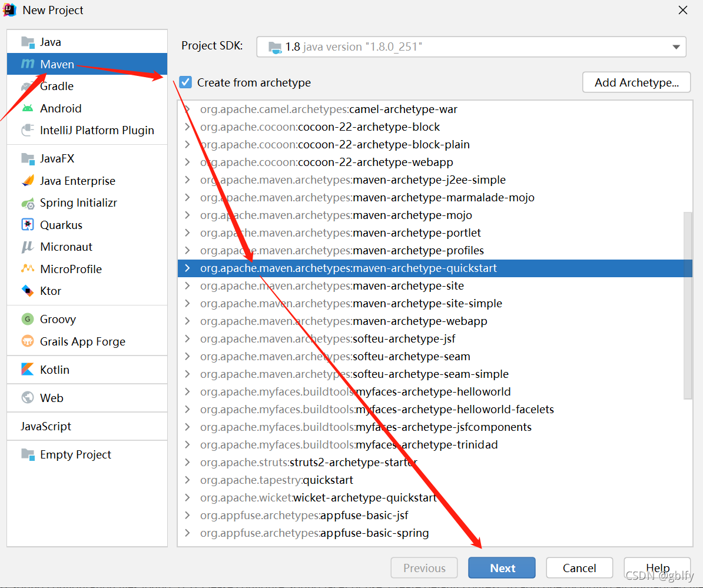703x588 pixels.
Task: Click the Web globe icon
Action: (28, 398)
